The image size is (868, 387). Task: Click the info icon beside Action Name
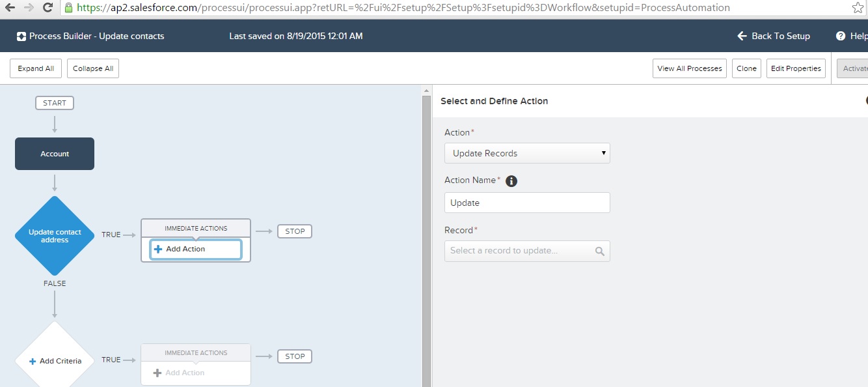[511, 180]
